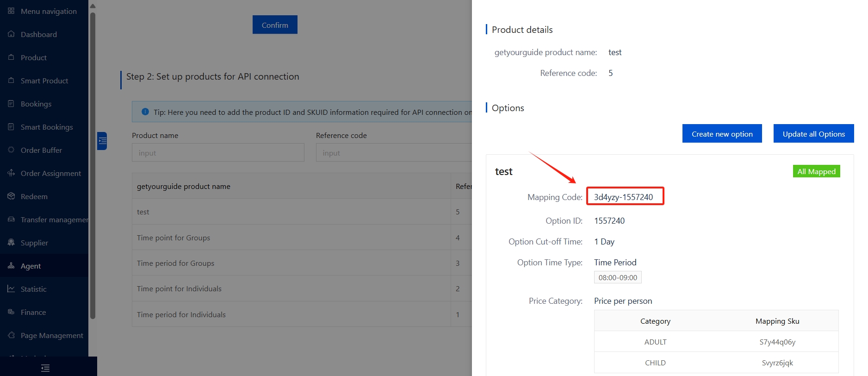This screenshot has width=868, height=376.
Task: Click the Statistic chart icon
Action: (x=11, y=289)
